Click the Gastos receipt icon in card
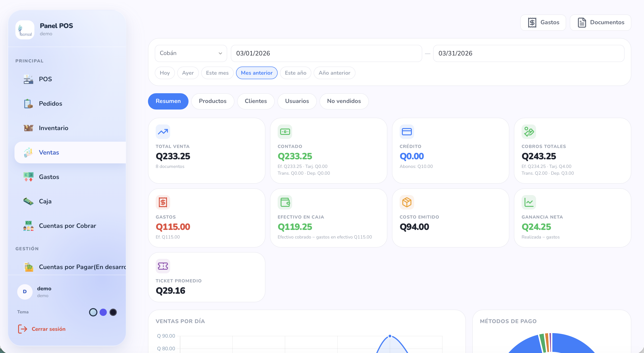Image resolution: width=644 pixels, height=353 pixels. pos(163,202)
